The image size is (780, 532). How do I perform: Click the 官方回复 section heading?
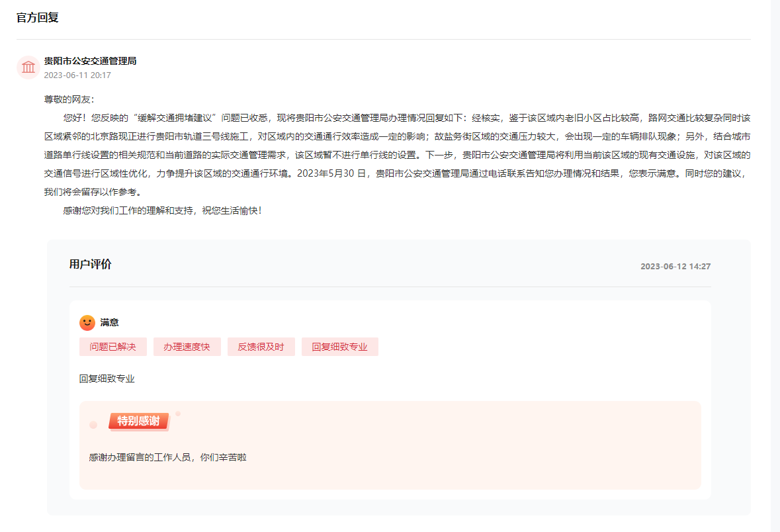pos(38,18)
